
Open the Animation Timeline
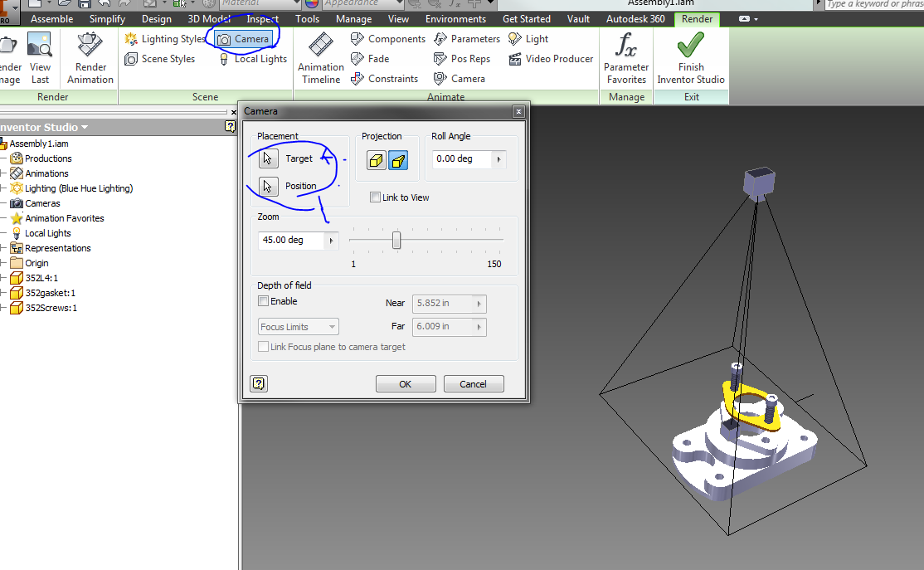coord(320,58)
